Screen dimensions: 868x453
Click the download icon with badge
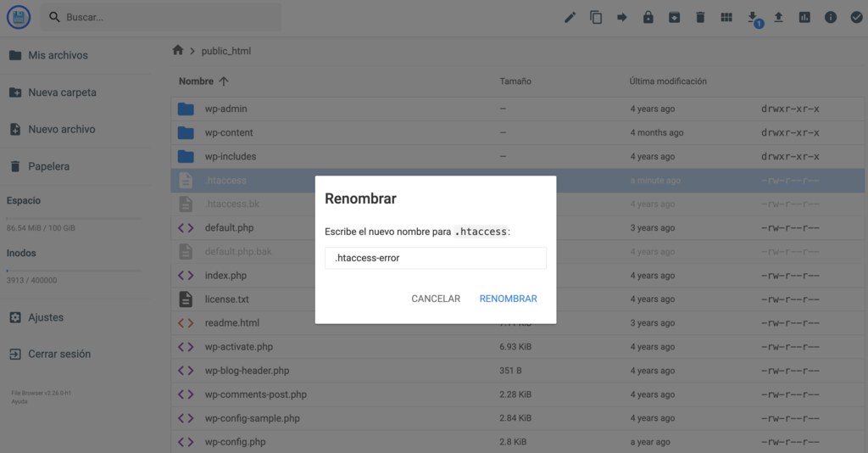754,19
